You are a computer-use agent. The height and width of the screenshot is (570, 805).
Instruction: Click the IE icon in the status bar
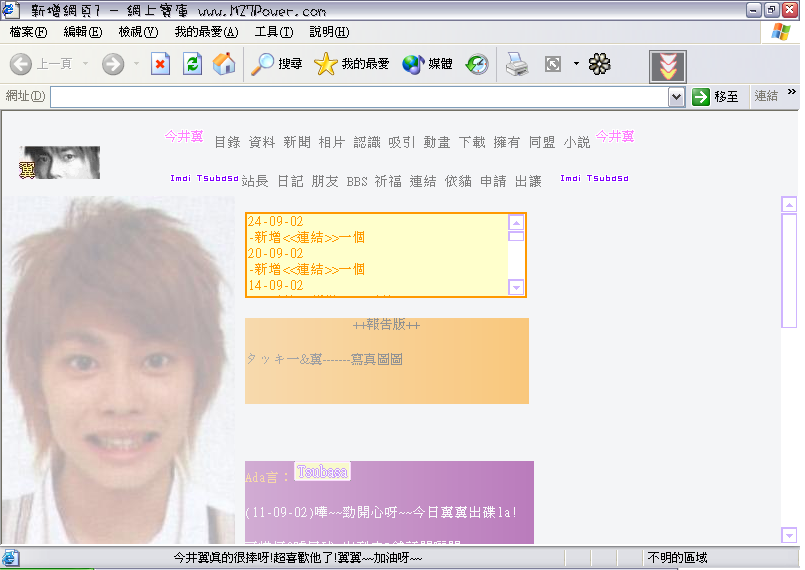pos(10,558)
